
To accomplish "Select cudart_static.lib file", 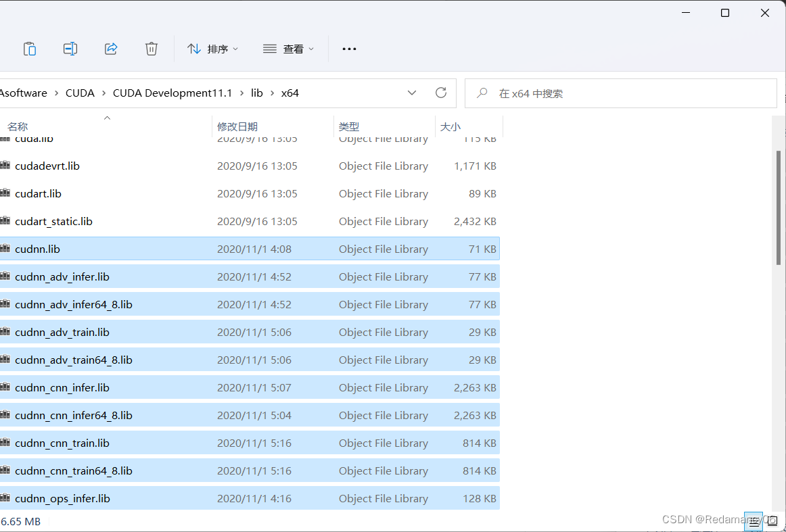I will pos(250,221).
